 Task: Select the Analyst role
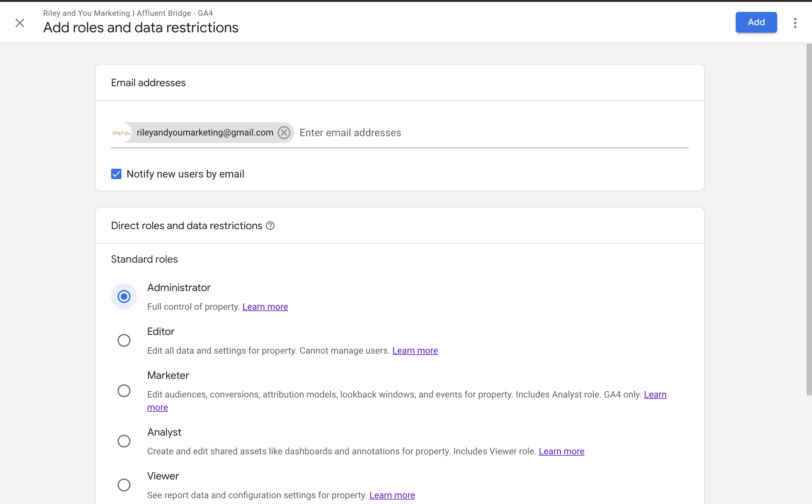click(124, 441)
